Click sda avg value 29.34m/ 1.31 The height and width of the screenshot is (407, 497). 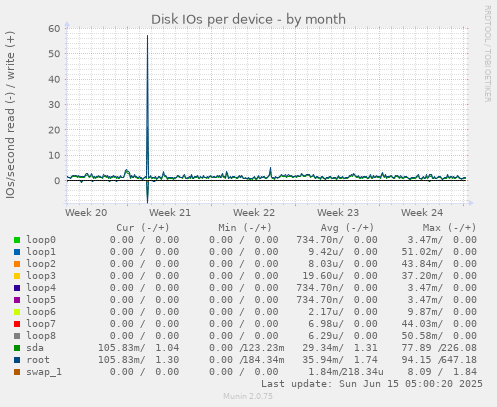pos(340,348)
